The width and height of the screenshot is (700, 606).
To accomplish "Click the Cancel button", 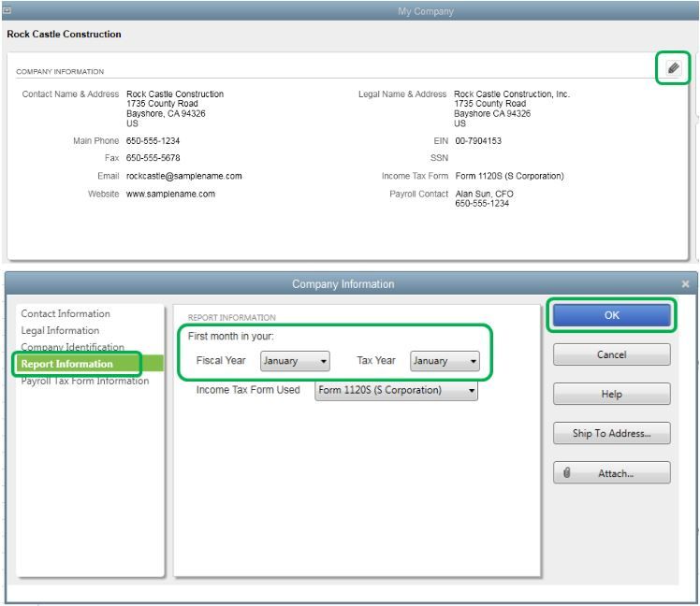I will pos(611,354).
